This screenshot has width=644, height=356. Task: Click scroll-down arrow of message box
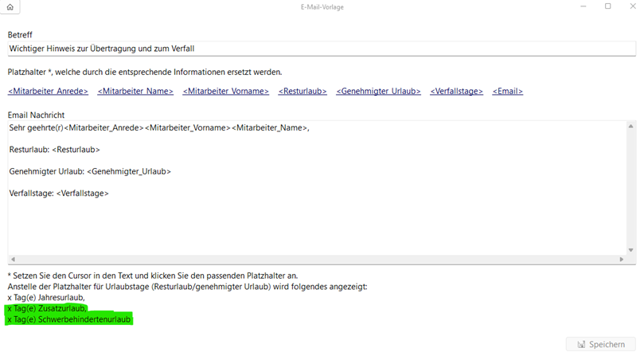point(632,249)
